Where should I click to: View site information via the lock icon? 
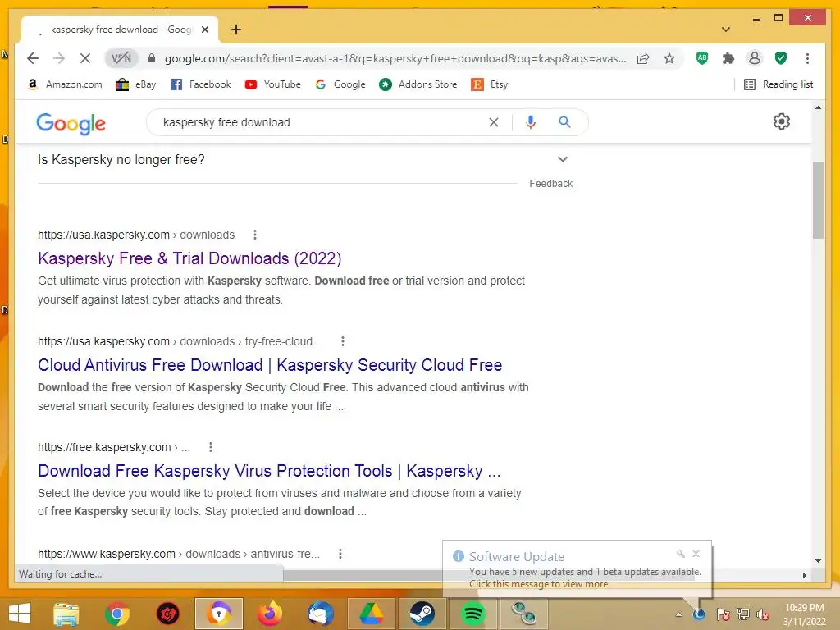(152, 58)
